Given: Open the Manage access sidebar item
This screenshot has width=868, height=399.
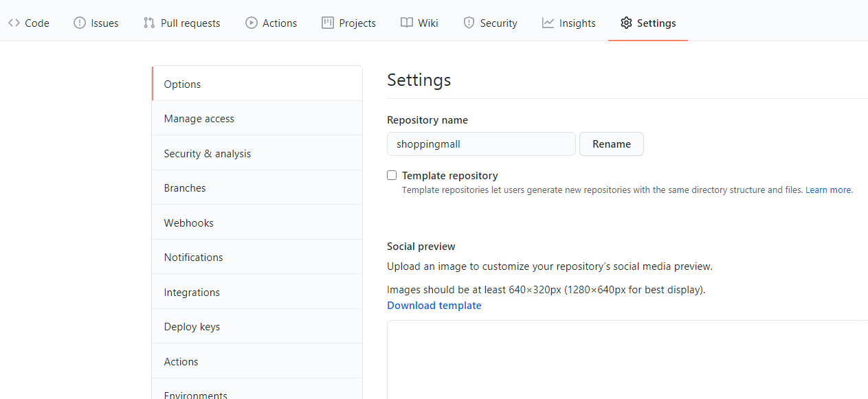Looking at the screenshot, I should [199, 119].
